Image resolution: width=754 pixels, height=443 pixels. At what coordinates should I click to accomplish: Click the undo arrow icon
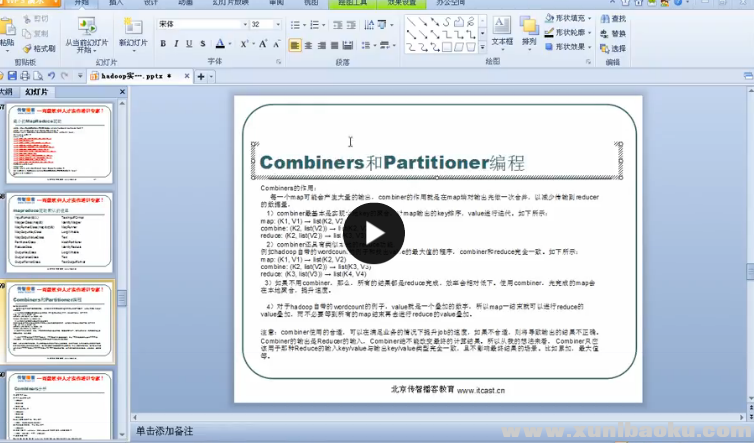51,76
